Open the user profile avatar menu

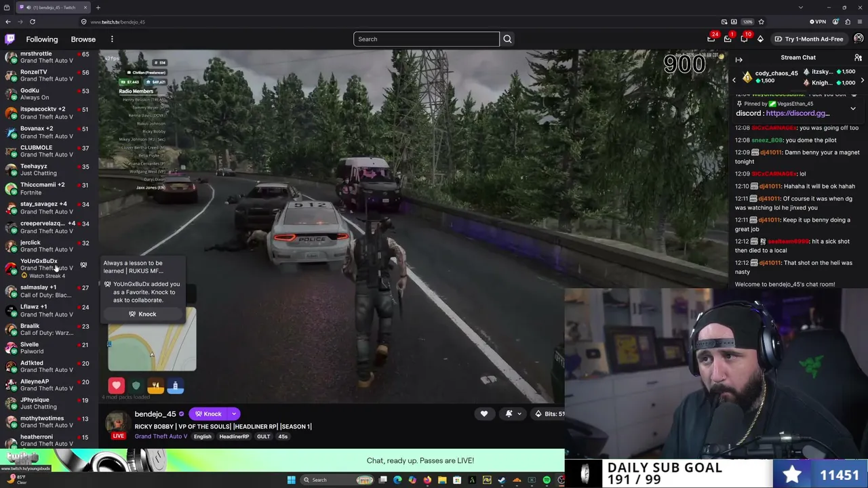[x=859, y=39]
